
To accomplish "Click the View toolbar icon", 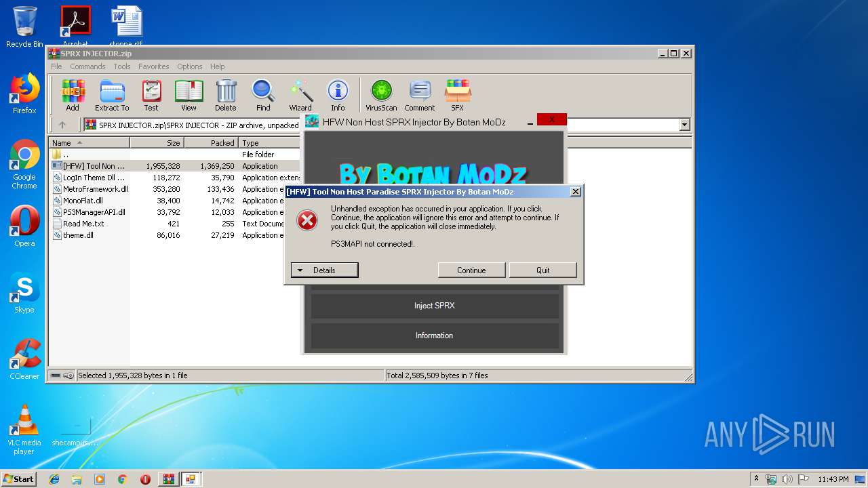I will click(x=189, y=95).
